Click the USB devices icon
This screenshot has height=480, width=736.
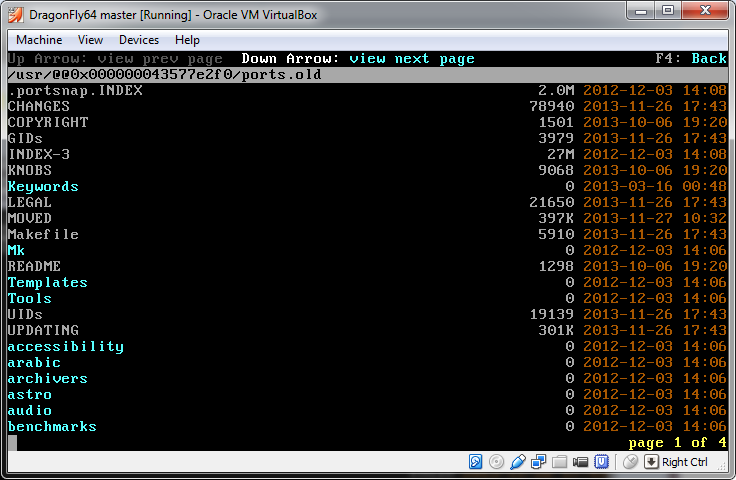click(x=518, y=462)
